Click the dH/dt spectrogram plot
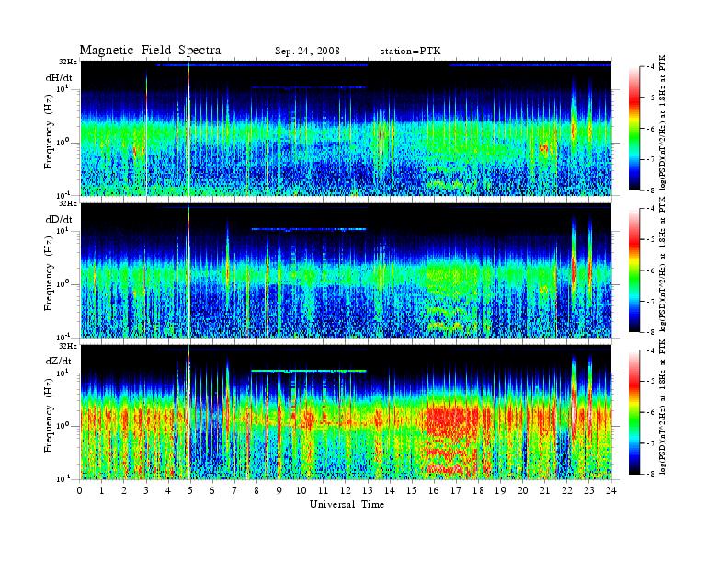 click(x=346, y=128)
